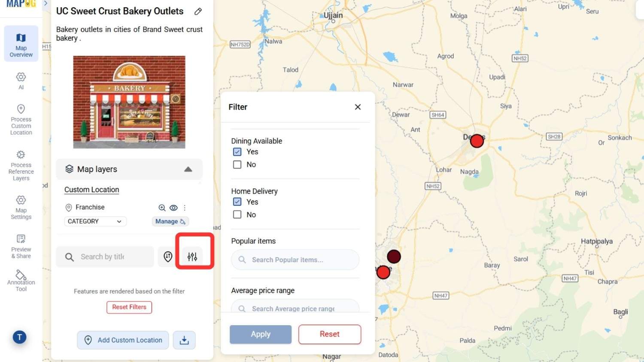Open Franchise layer three-dot menu
Image resolution: width=644 pixels, height=362 pixels.
185,208
